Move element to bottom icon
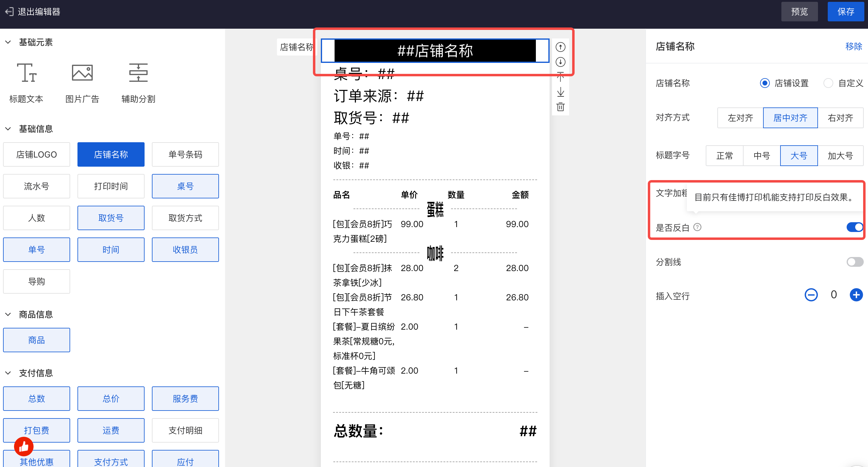 point(560,92)
